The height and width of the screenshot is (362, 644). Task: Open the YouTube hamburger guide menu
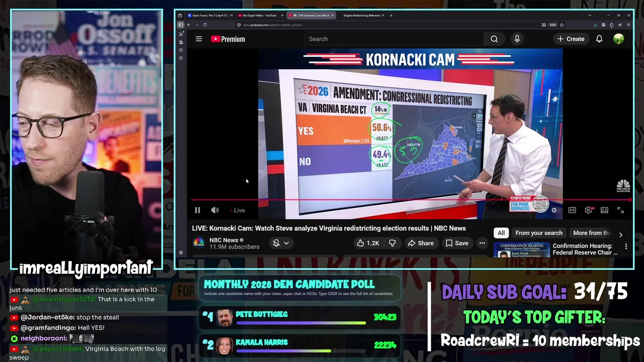coord(199,39)
